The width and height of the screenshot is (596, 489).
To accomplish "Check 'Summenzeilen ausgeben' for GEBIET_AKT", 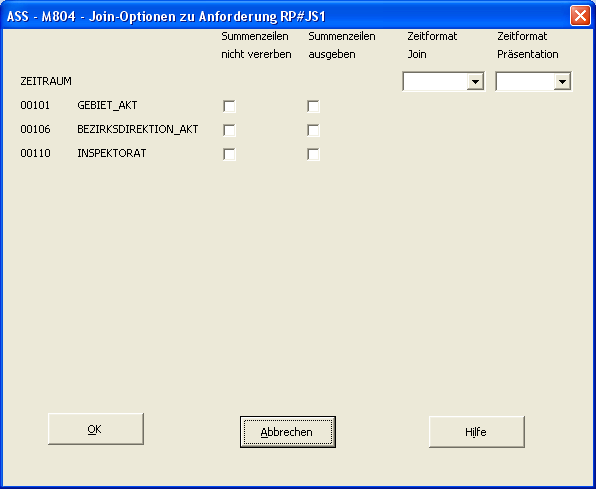I will tap(313, 106).
